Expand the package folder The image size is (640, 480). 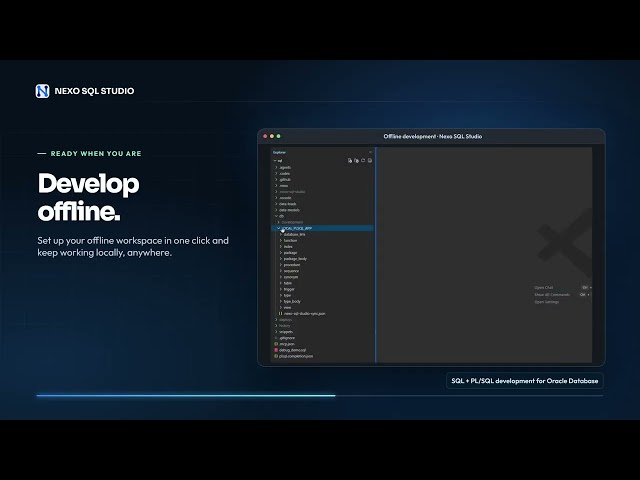tap(288, 253)
